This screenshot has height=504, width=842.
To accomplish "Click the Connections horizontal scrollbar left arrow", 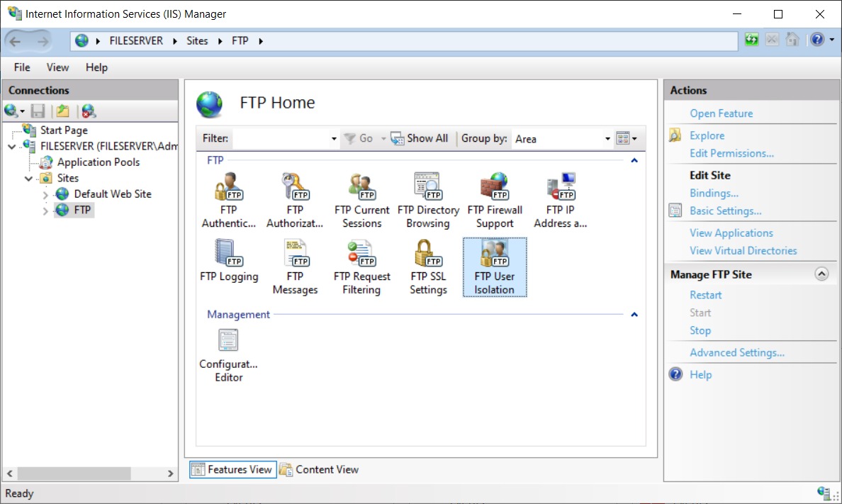I will pos(10,474).
